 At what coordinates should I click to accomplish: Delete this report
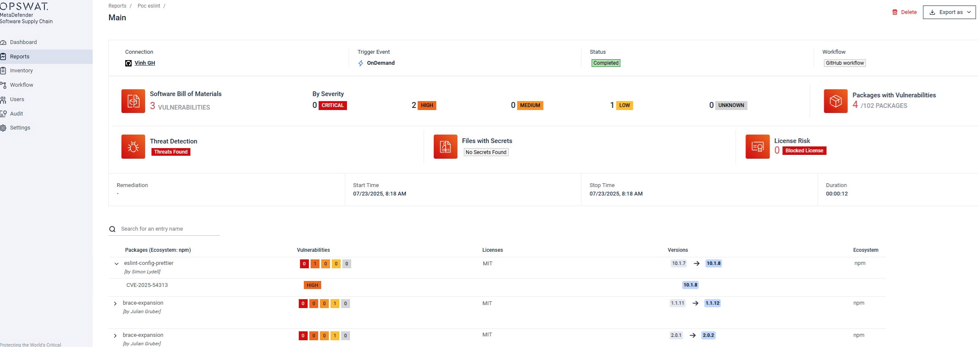coord(904,12)
